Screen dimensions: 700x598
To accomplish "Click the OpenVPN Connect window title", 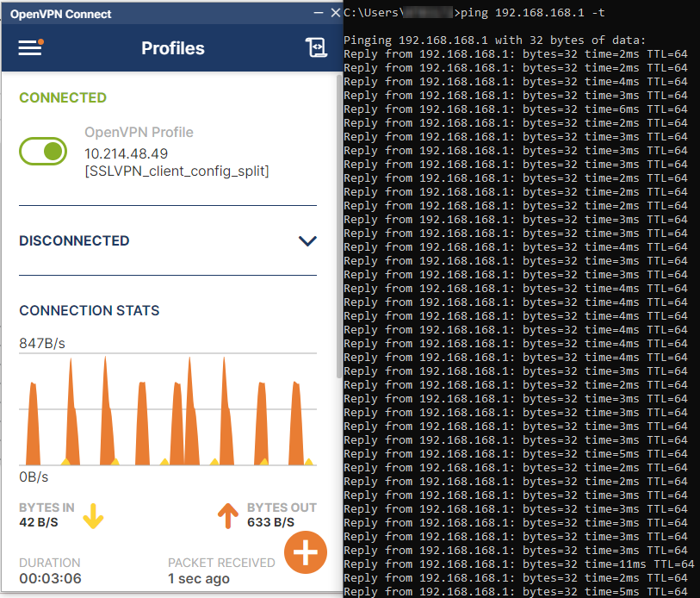I will [61, 14].
